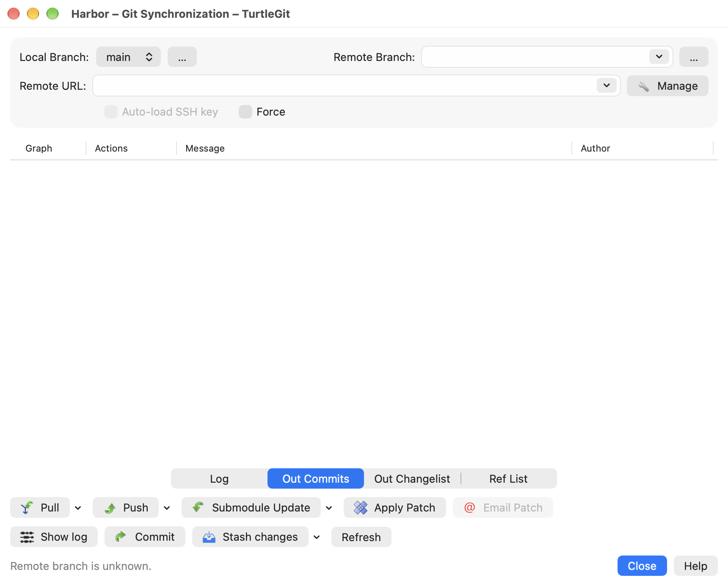Viewport: 728px width, 586px height.
Task: Click the blue Close button
Action: 642,566
